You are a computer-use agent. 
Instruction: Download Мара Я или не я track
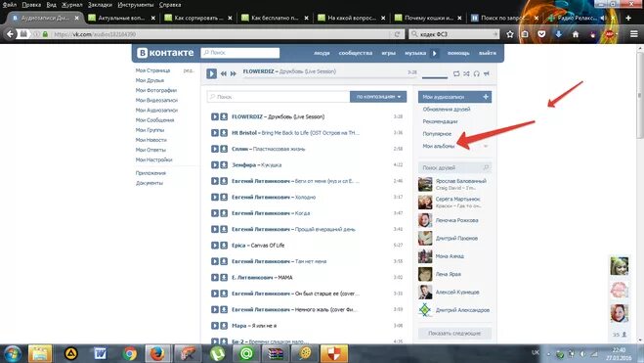(x=224, y=326)
